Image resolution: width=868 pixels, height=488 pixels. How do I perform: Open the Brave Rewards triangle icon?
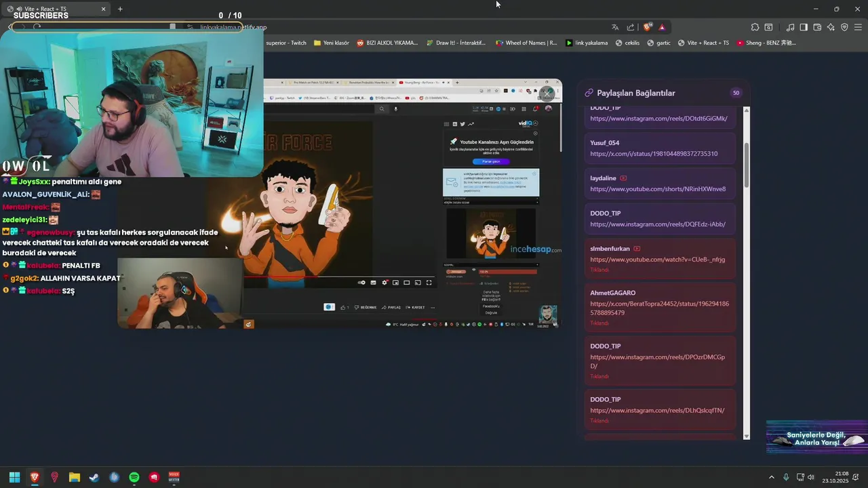pos(662,27)
